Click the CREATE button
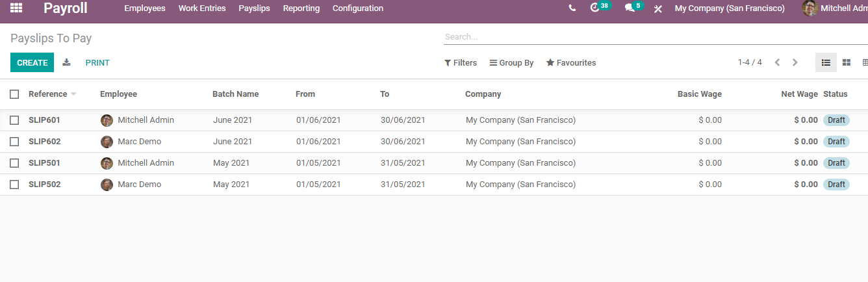 [32, 63]
